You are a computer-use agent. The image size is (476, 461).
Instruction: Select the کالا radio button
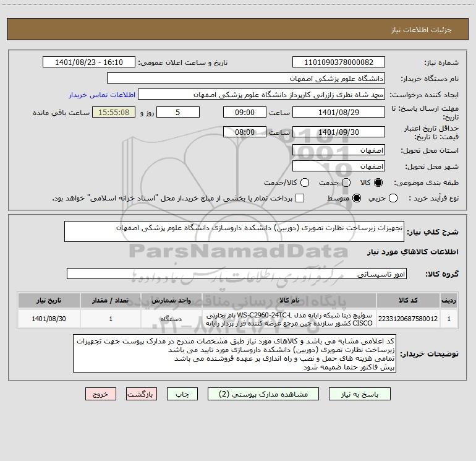click(x=378, y=183)
